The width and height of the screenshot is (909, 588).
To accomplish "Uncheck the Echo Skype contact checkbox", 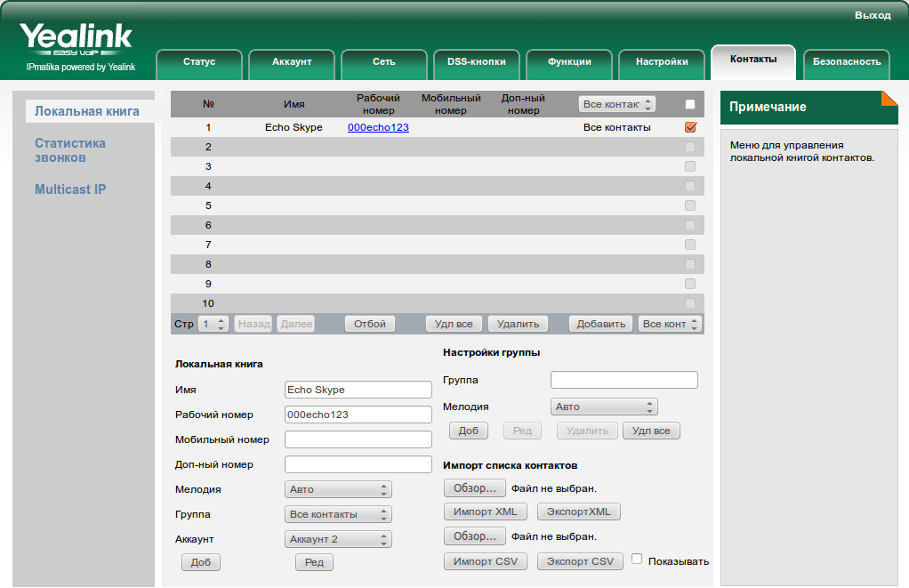I will pyautogui.click(x=690, y=127).
